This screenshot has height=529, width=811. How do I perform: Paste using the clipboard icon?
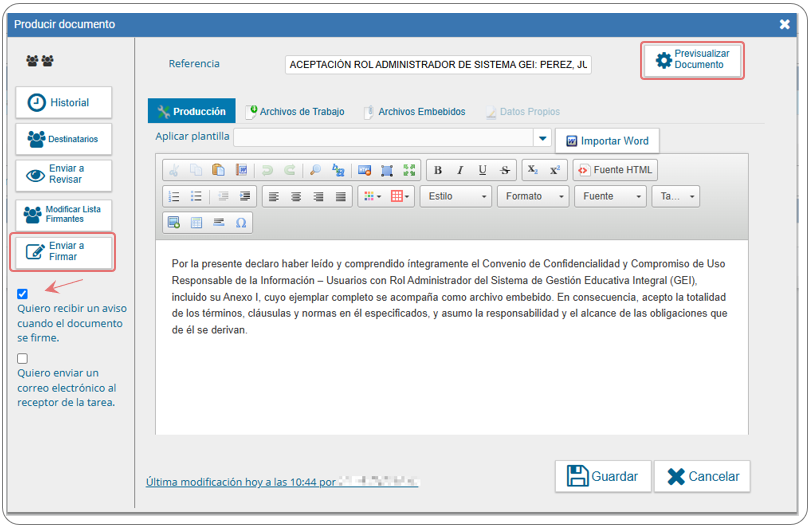[x=218, y=170]
